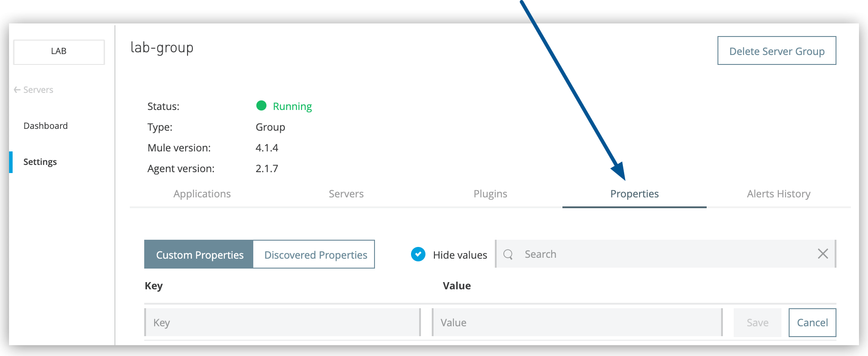Open the Dashboard page from the sidebar
868x356 pixels.
(x=46, y=125)
